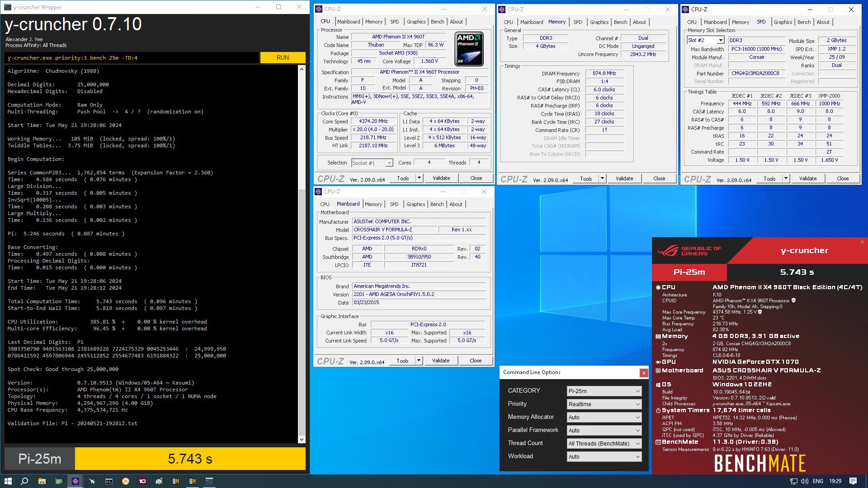Click the OS Windows icon in BenchMate panel

pyautogui.click(x=658, y=385)
